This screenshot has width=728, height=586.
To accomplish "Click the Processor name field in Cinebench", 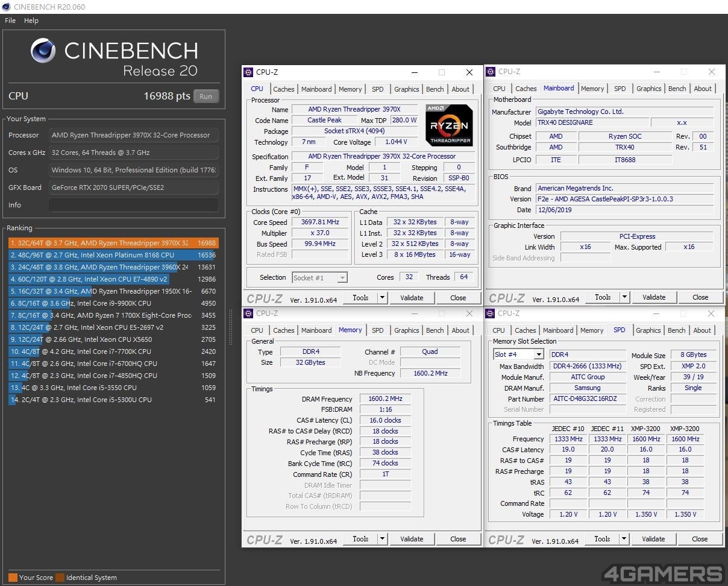I will coord(133,135).
